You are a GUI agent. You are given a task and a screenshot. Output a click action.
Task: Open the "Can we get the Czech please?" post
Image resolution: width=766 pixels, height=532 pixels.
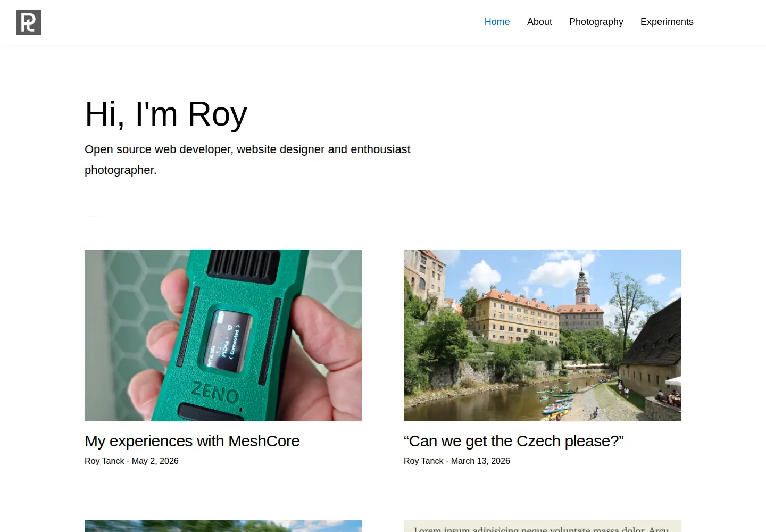coord(514,441)
